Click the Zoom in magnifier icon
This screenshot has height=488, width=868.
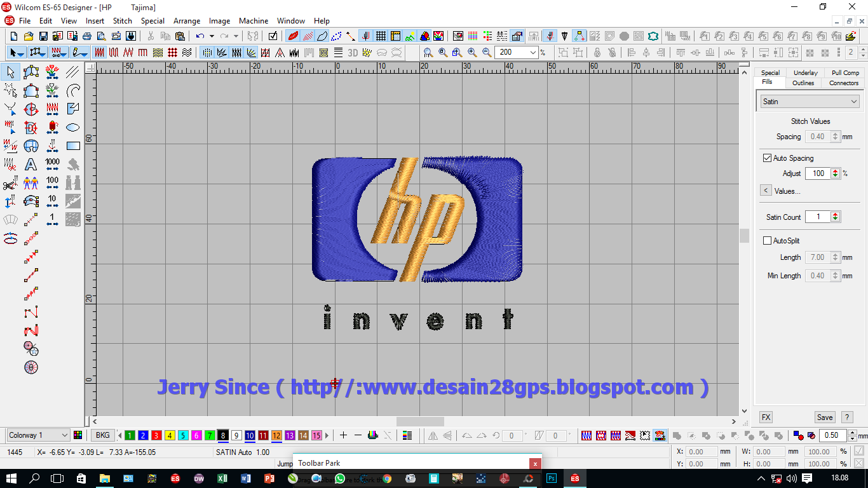tap(472, 52)
